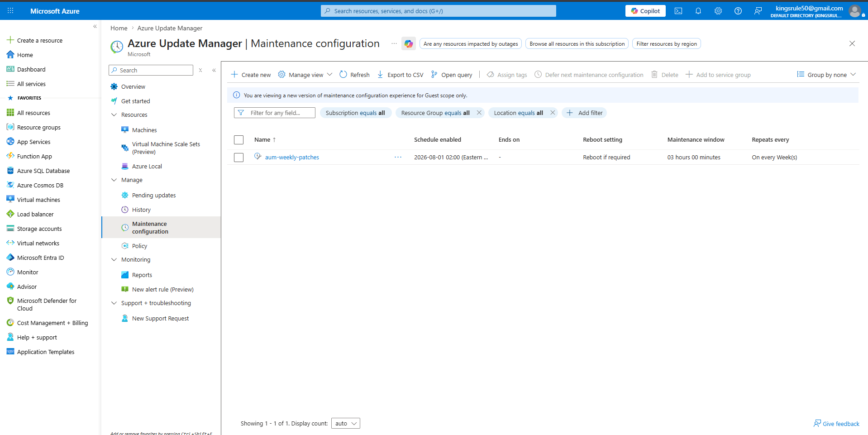Open the Display count auto dropdown
Image resolution: width=868 pixels, height=435 pixels.
(346, 423)
